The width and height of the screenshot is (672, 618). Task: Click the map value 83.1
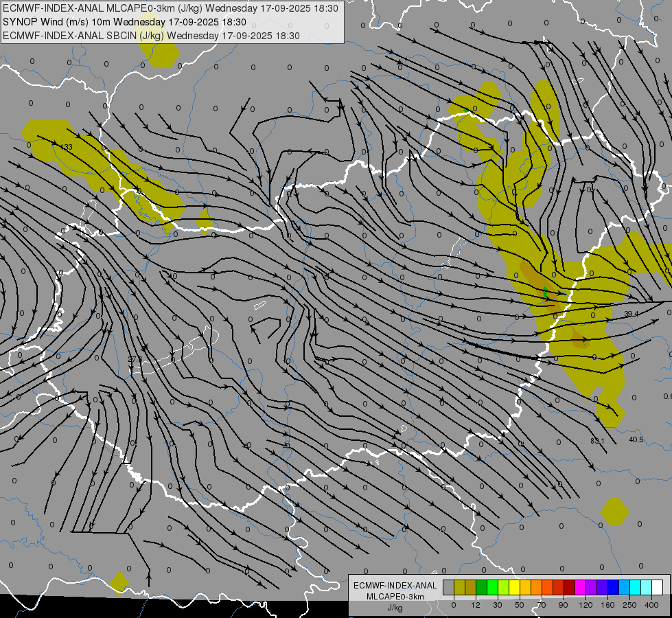(597, 441)
